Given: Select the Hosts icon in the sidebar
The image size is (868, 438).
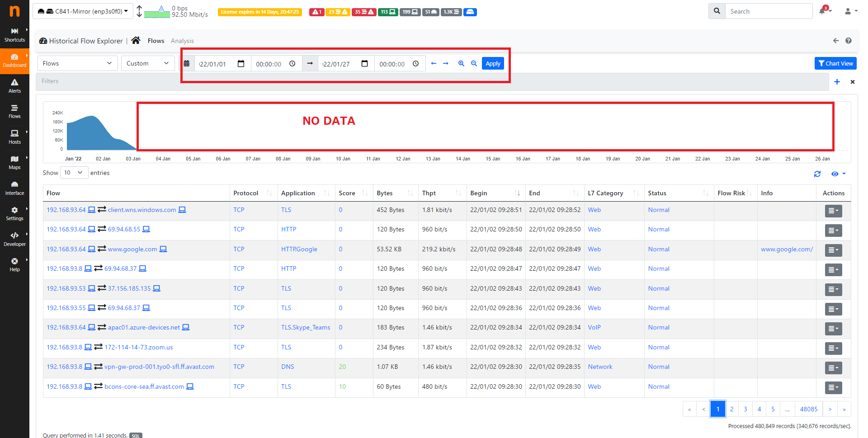Looking at the screenshot, I should (14, 137).
